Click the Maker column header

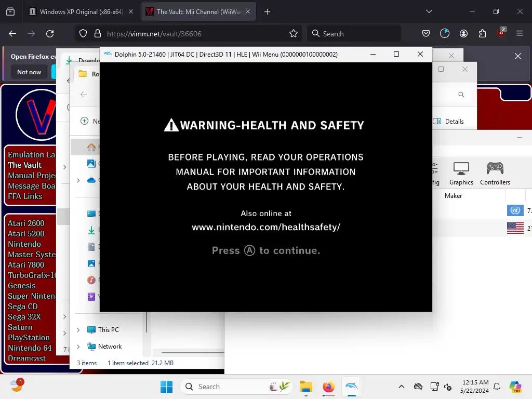(453, 196)
